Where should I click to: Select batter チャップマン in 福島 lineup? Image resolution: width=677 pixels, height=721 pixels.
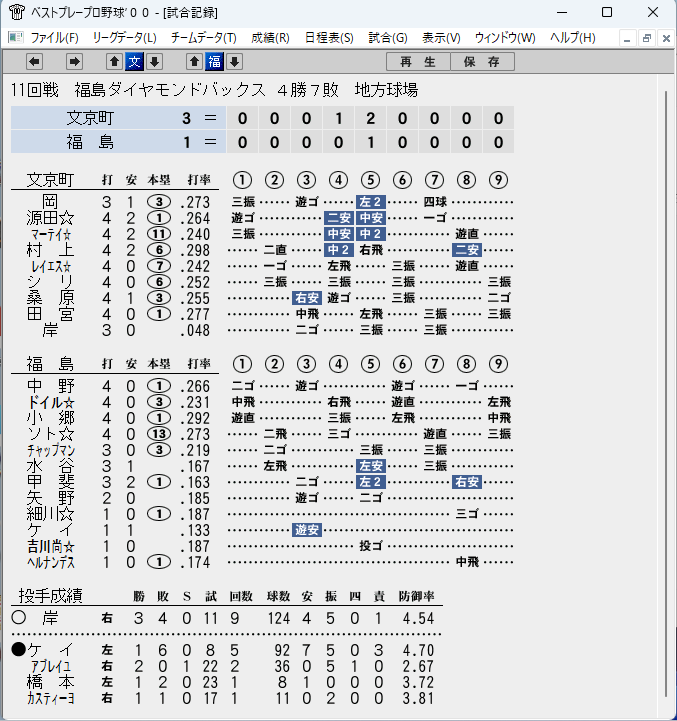point(51,450)
